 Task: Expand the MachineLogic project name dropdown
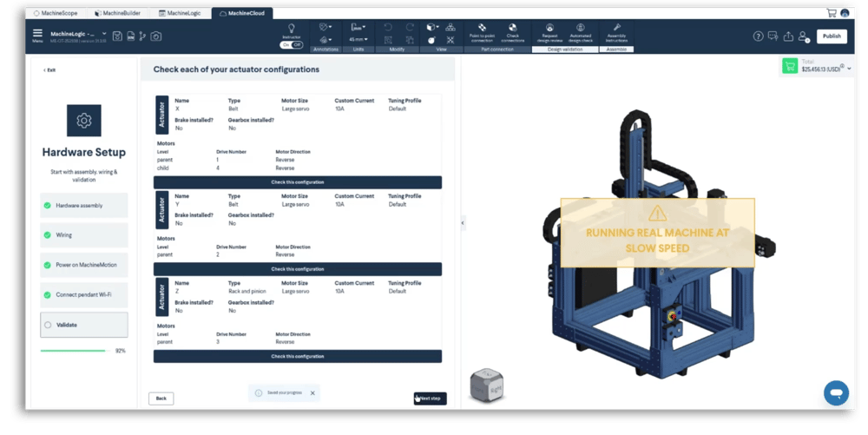pos(104,34)
